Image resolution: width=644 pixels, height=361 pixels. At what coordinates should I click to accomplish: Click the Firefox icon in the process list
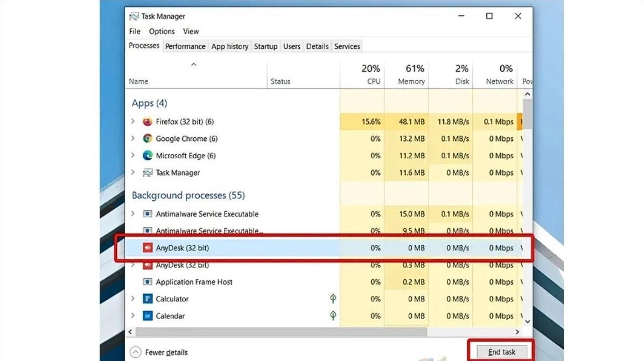[x=147, y=122]
